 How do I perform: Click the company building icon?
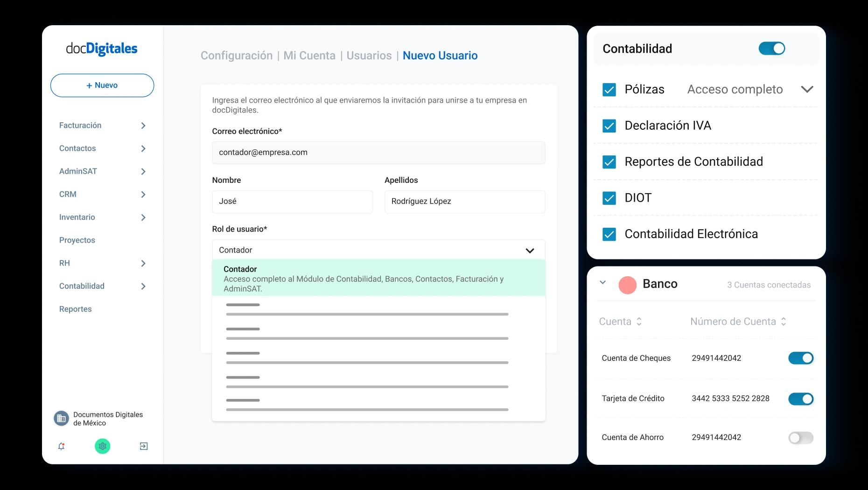(x=61, y=419)
